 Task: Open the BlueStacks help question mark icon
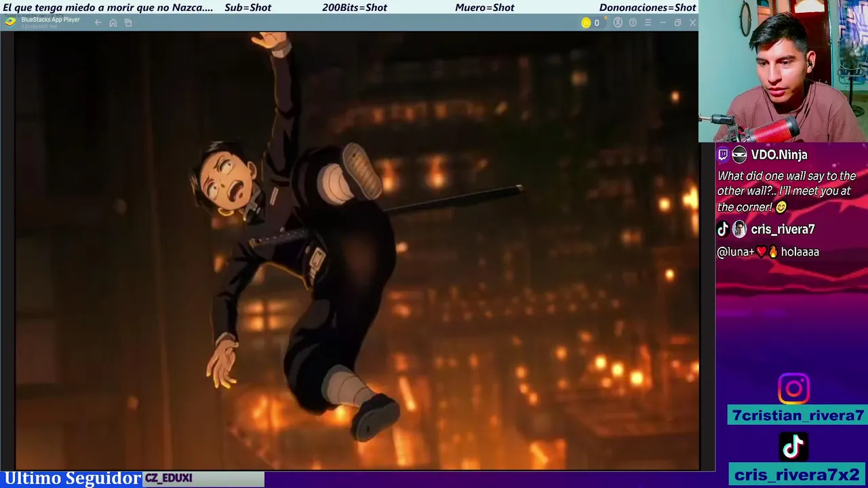click(x=633, y=23)
